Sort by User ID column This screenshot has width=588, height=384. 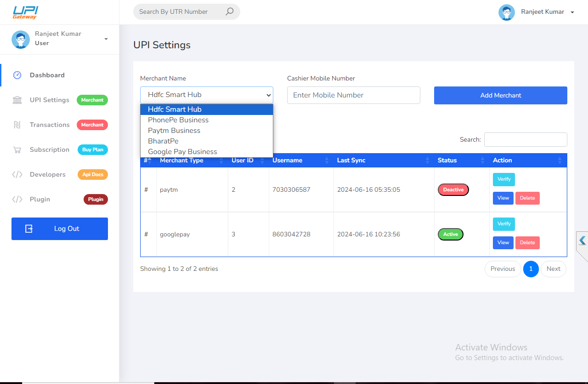tap(249, 160)
